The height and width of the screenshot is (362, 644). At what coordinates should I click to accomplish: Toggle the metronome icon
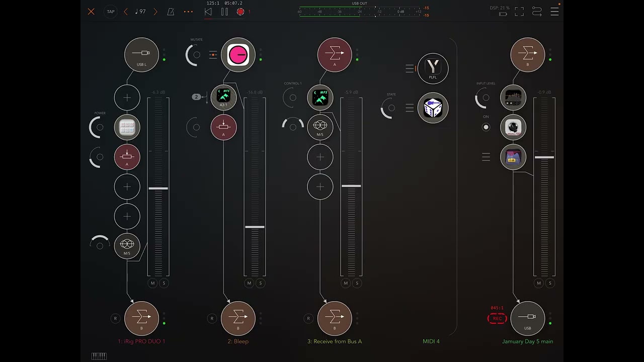[171, 12]
